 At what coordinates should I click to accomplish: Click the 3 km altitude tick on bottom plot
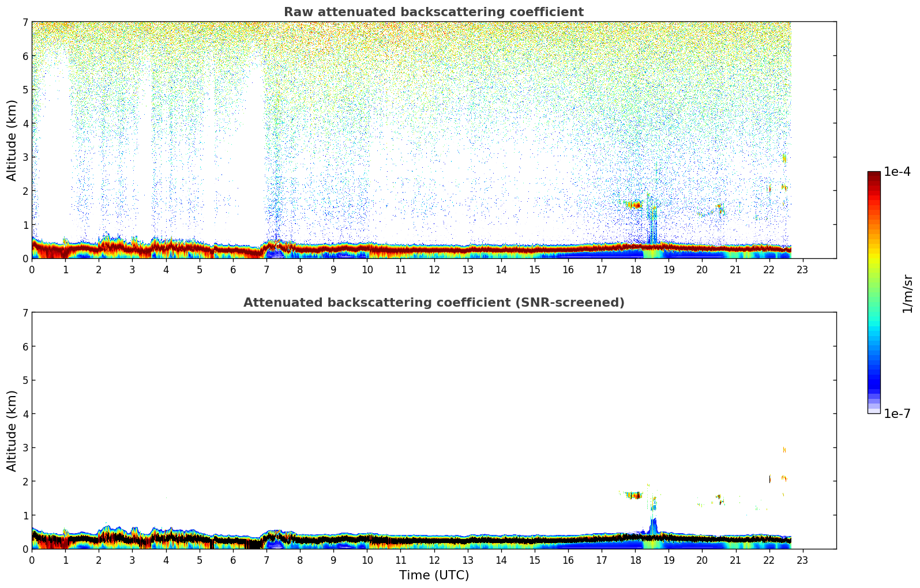(x=24, y=447)
